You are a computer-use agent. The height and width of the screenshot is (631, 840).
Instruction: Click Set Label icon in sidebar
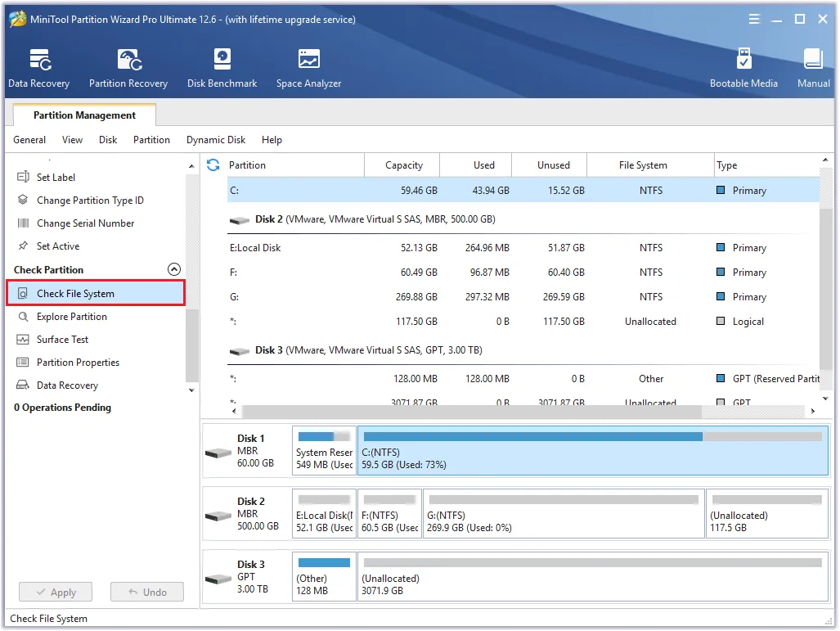pyautogui.click(x=23, y=177)
